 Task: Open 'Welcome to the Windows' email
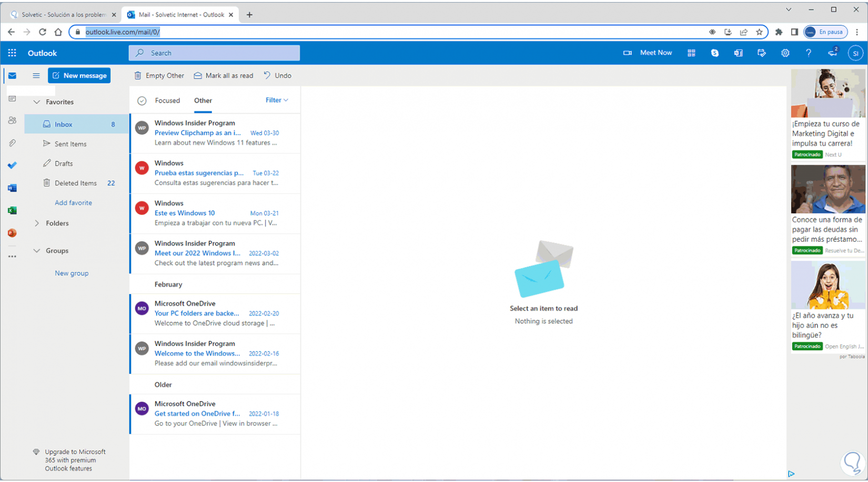point(215,354)
